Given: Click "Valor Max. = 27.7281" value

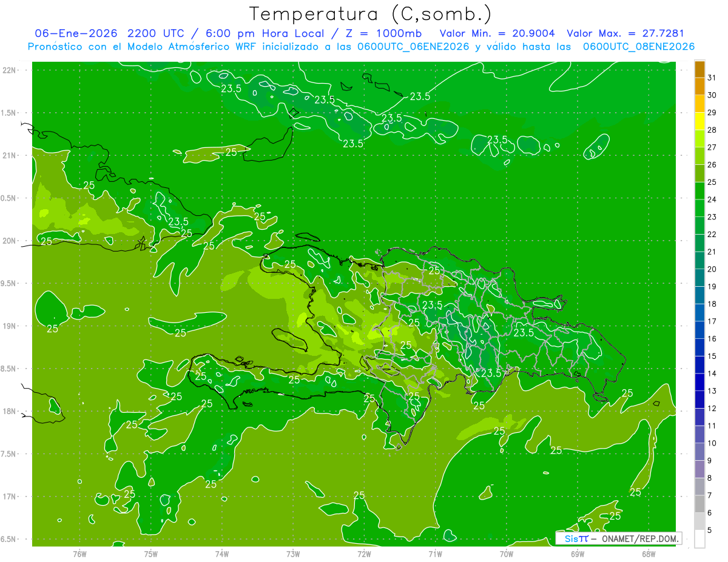Looking at the screenshot, I should coord(625,33).
